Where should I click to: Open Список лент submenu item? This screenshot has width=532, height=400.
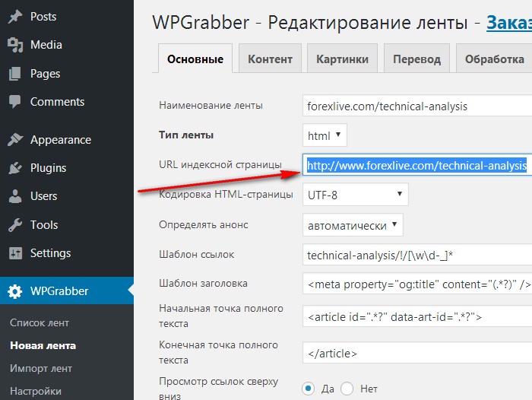coord(40,322)
